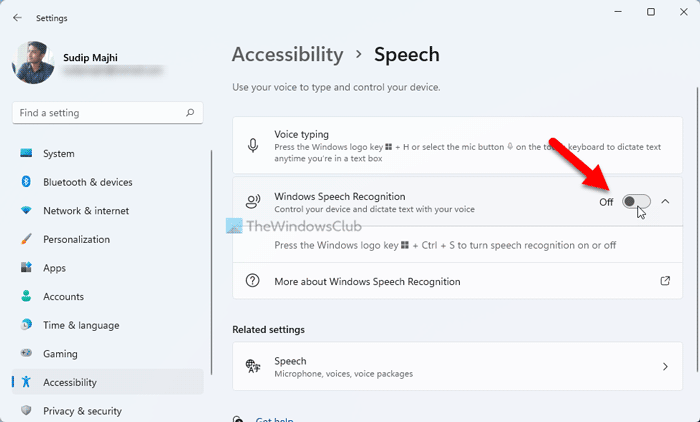Click the Privacy shield icon

[26, 410]
